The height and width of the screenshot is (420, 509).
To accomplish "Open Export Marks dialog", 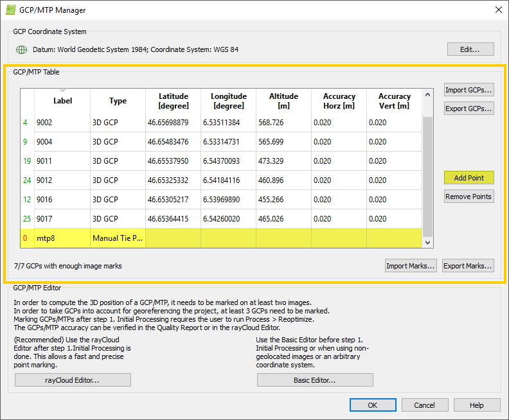I will click(468, 265).
